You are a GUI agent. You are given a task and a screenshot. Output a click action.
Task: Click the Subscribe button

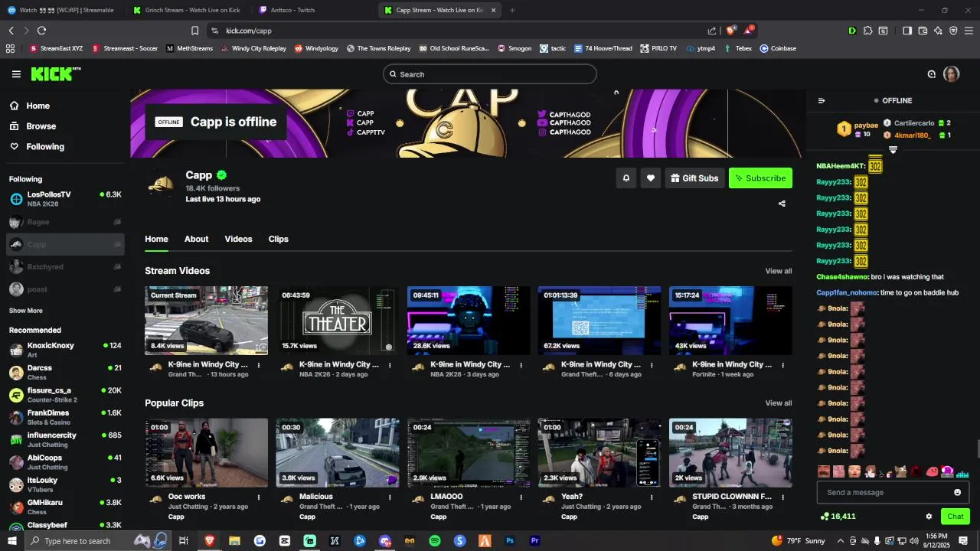pos(760,178)
